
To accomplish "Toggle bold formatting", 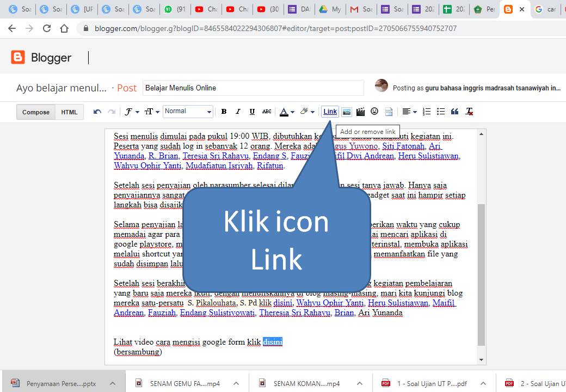I will tap(224, 111).
